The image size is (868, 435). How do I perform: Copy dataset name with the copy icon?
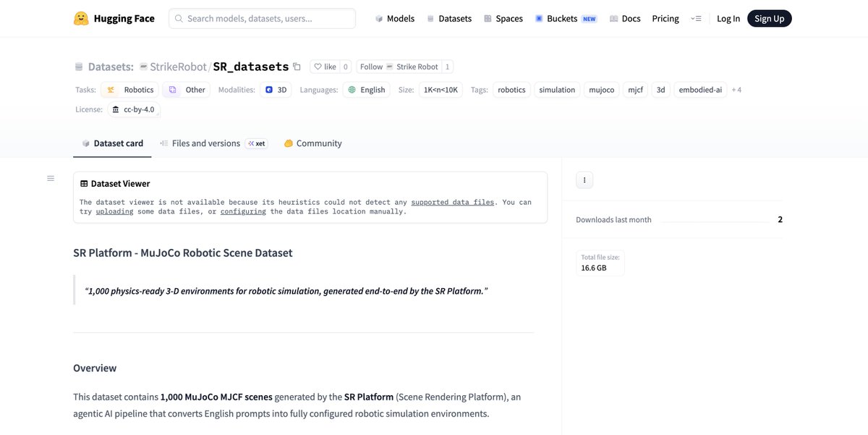tap(297, 67)
